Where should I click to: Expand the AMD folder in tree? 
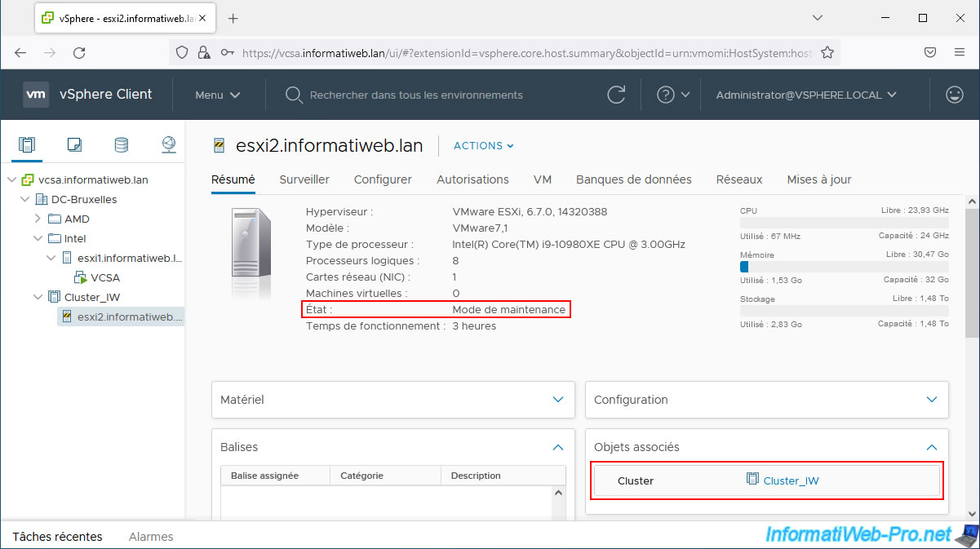(x=38, y=219)
